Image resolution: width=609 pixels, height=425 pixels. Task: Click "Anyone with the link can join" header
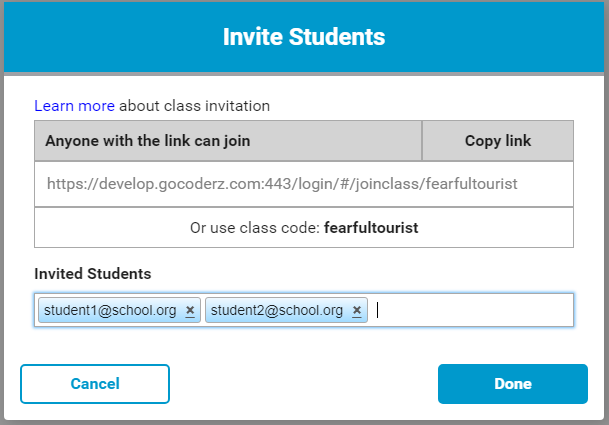pos(147,141)
